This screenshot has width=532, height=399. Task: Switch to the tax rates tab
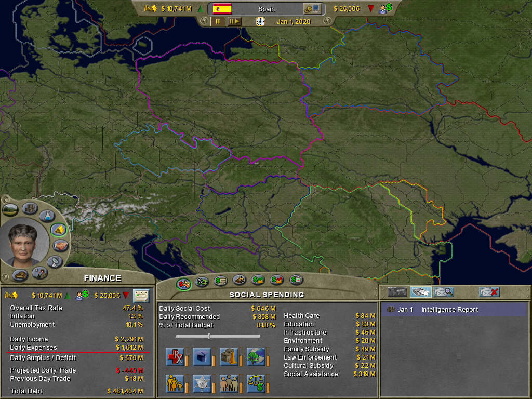pos(202,282)
